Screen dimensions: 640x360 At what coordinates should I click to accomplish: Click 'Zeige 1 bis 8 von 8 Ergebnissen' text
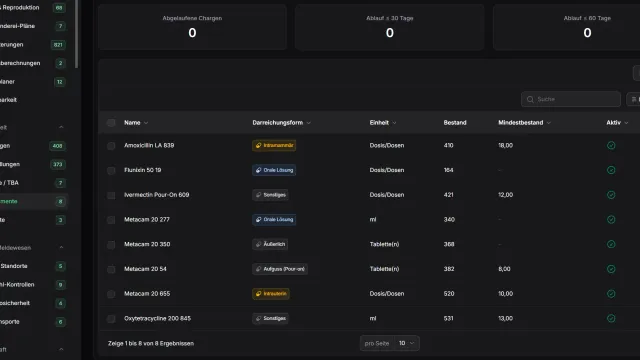151,343
